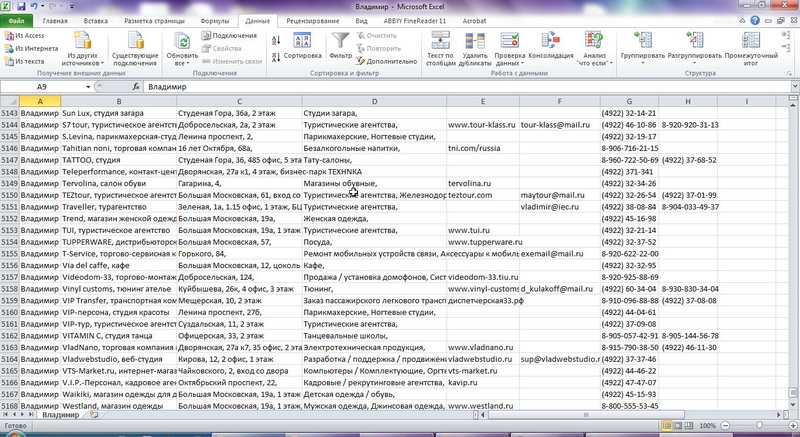
Task: Select row 5150 header
Action: point(10,195)
